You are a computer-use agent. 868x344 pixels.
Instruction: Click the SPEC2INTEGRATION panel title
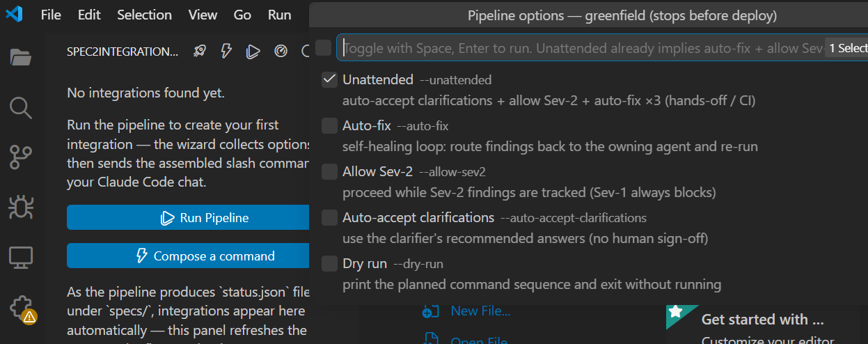coord(123,51)
